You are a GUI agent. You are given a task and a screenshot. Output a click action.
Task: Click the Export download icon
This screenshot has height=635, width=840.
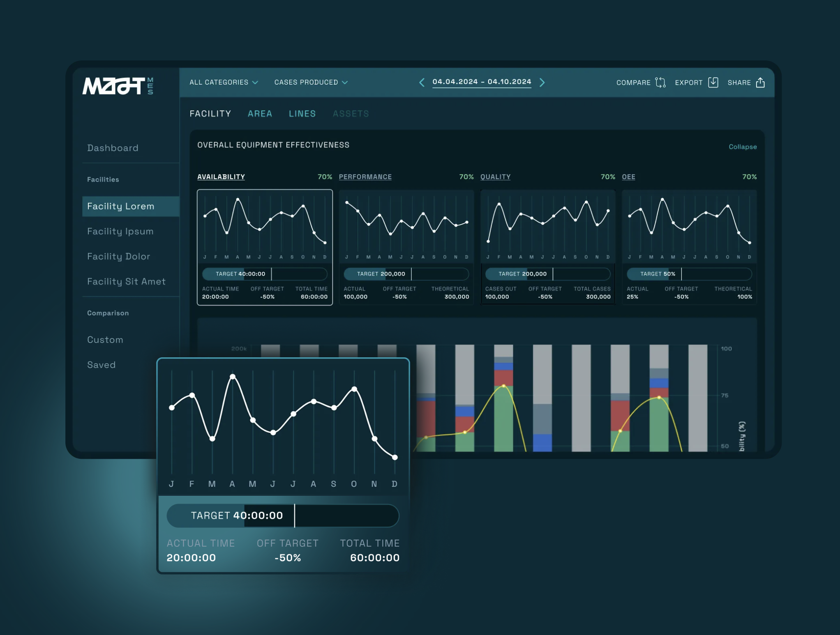(x=713, y=83)
